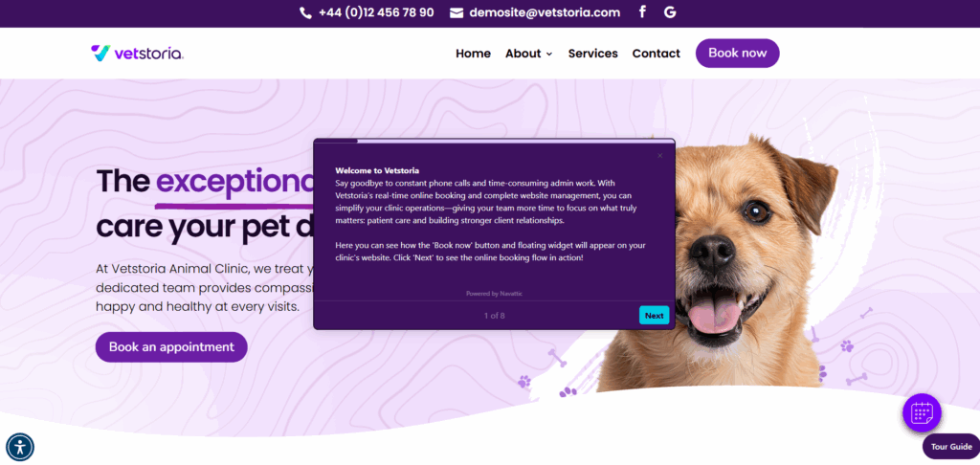Viewport: 980px width, 465px height.
Task: Click the demosite@vetstoria.com email link
Action: pyautogui.click(x=545, y=12)
